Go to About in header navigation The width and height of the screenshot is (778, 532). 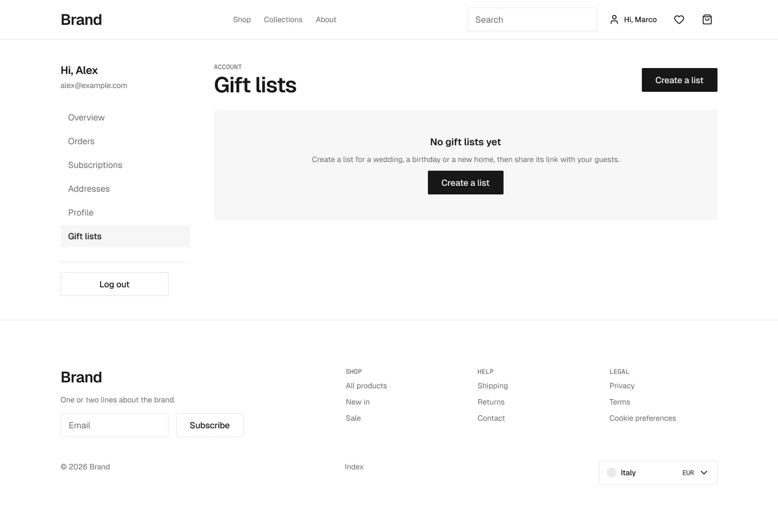326,19
